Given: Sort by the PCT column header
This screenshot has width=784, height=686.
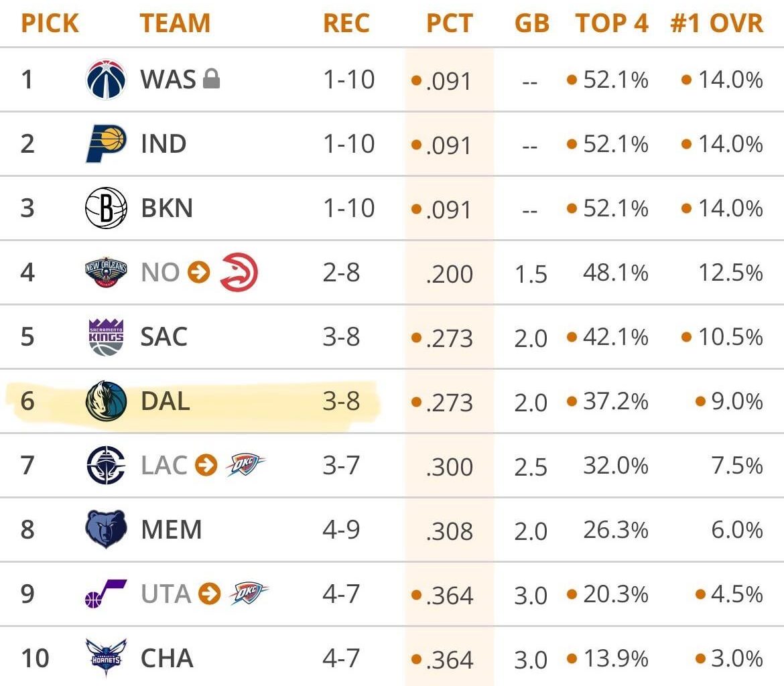Looking at the screenshot, I should 449,23.
